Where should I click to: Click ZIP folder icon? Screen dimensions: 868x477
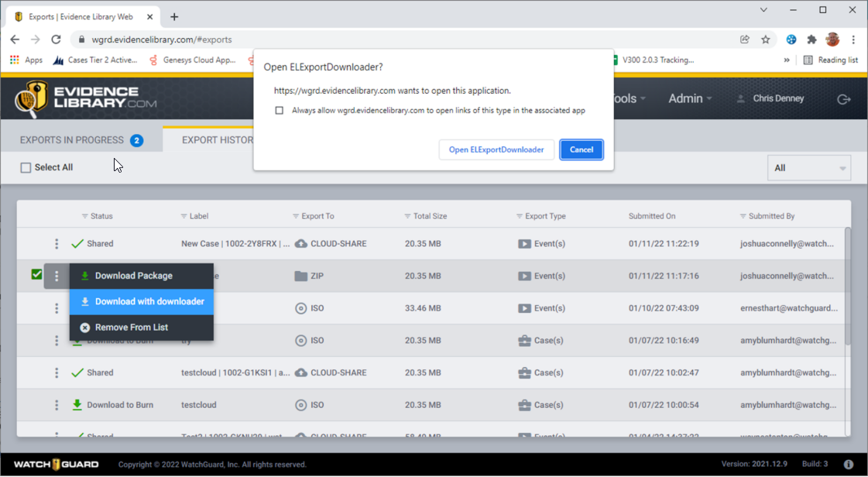coord(301,276)
